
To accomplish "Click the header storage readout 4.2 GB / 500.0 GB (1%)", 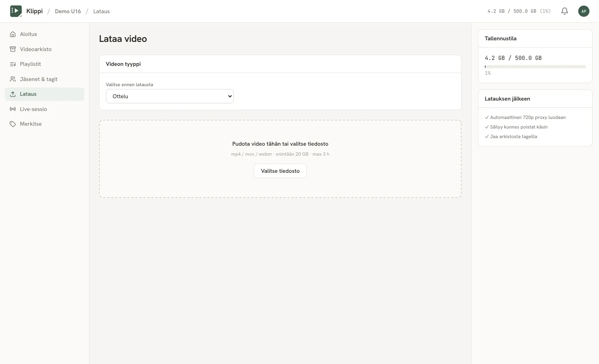I will coord(519,11).
